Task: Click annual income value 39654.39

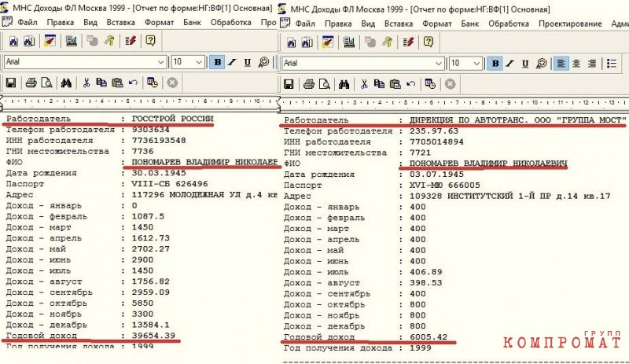Action: coord(153,336)
